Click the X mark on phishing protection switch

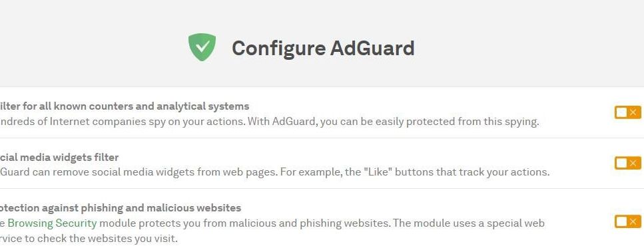tap(633, 222)
